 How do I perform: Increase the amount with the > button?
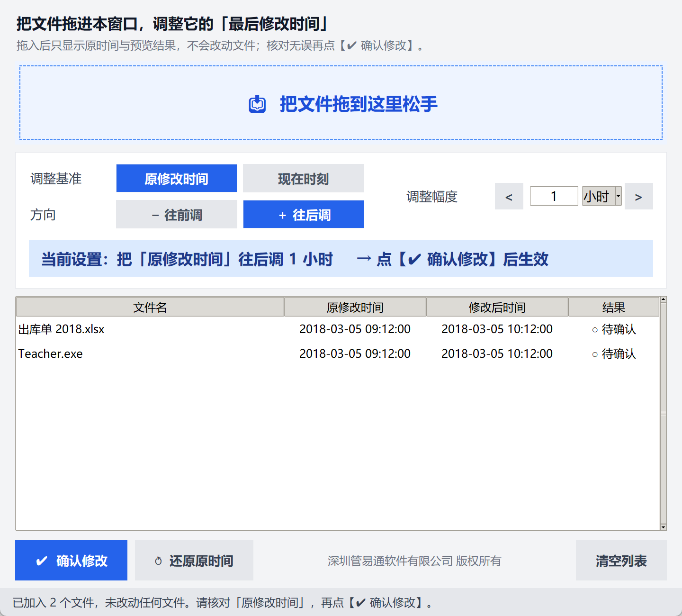tap(639, 196)
